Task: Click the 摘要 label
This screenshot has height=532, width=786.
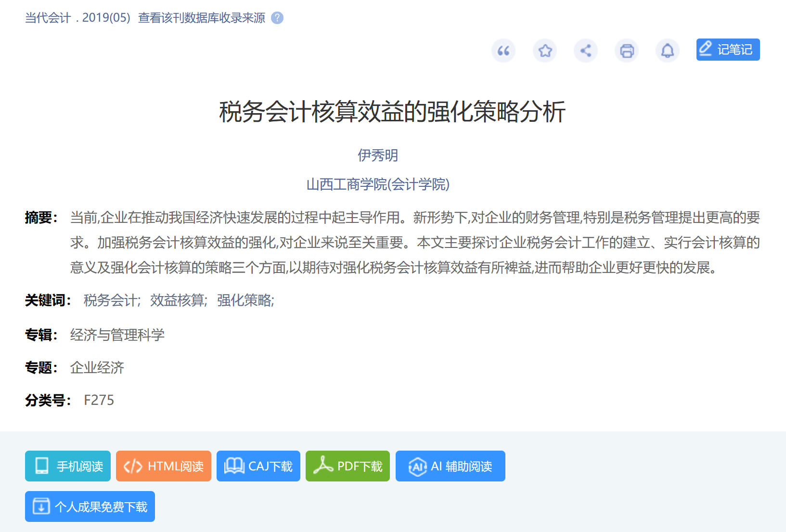Action: point(41,218)
